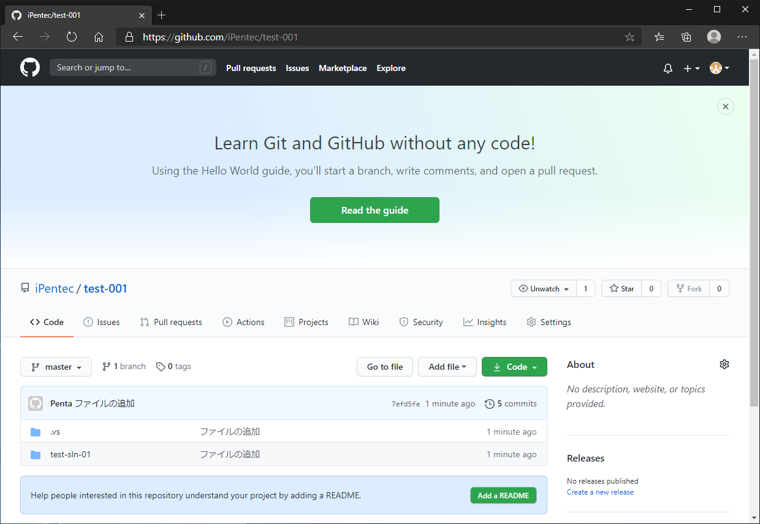The height and width of the screenshot is (524, 760).
Task: Open the plus create-new menu
Action: click(691, 68)
